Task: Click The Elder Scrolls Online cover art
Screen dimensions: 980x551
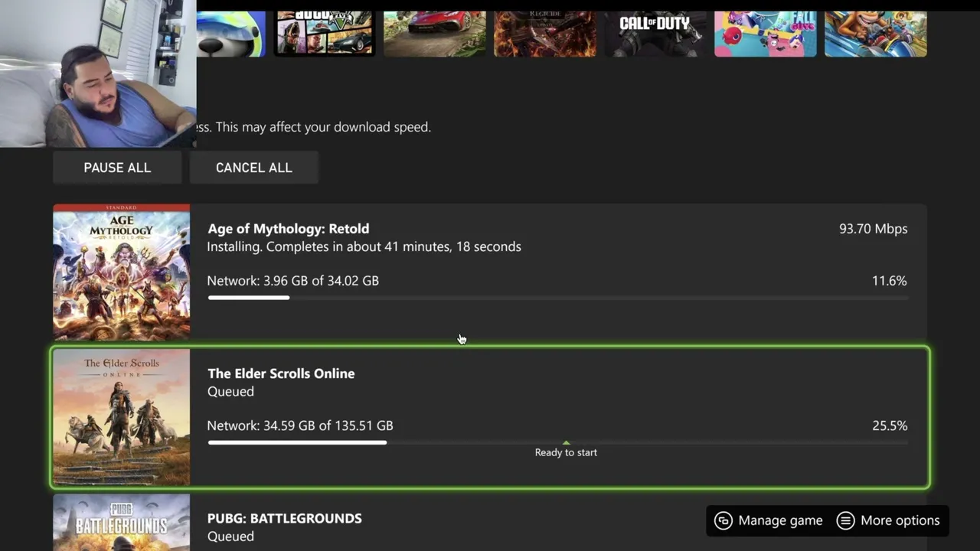Action: (121, 417)
